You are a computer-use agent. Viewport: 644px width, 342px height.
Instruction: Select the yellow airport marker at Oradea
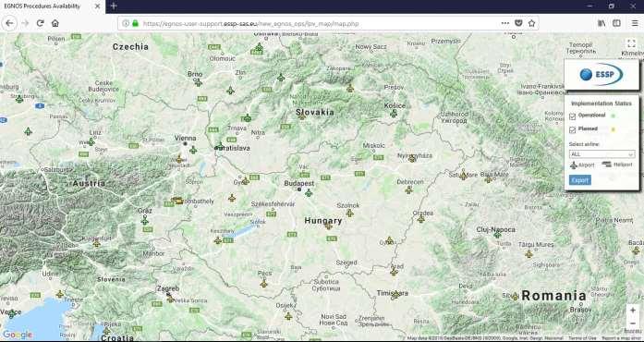[421, 219]
